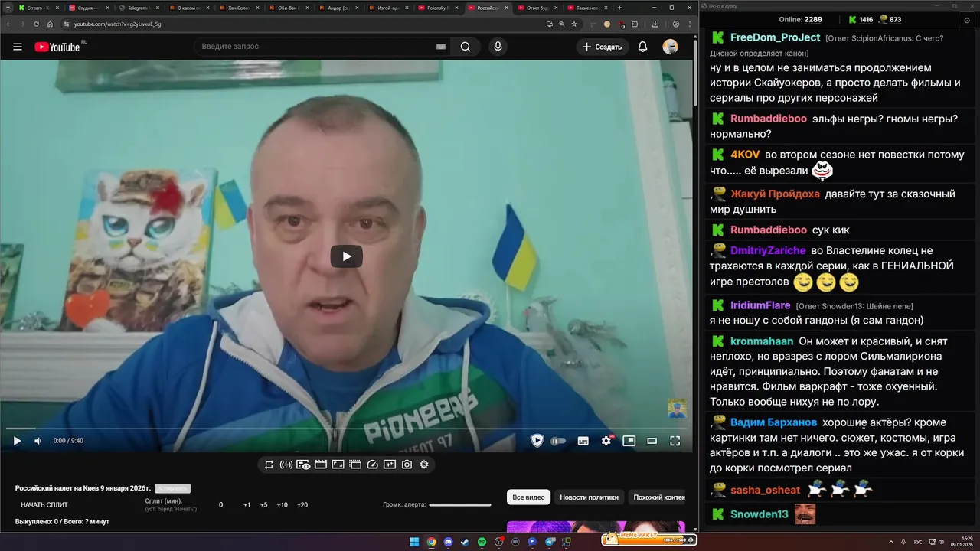Switch to the 'Telegram' browser tab
This screenshot has height=551, width=980.
click(x=138, y=8)
